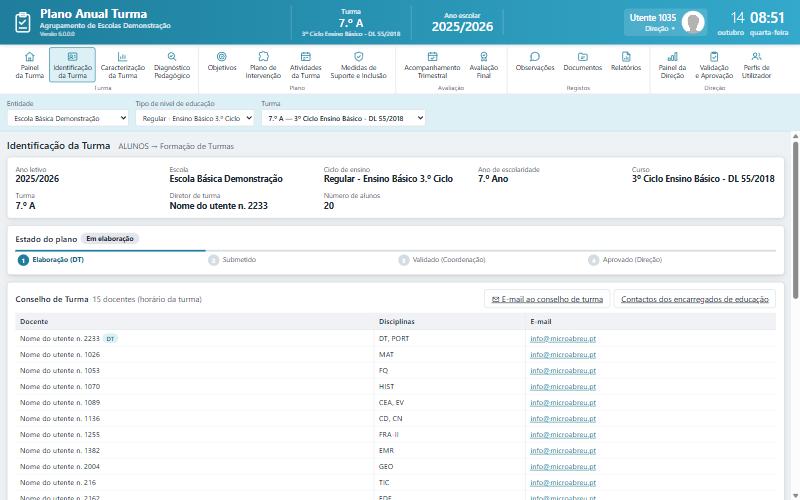Open email link for utente n. 216

tap(563, 483)
